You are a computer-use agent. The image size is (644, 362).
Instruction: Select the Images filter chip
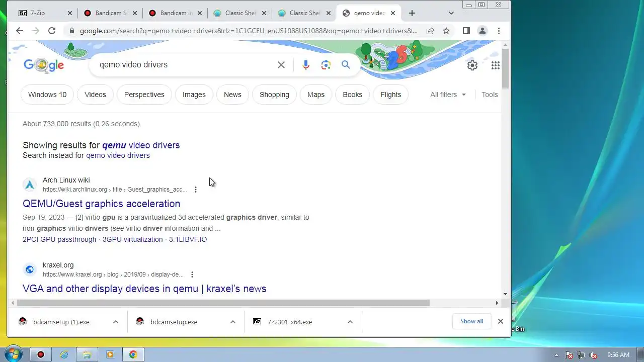coord(194,95)
